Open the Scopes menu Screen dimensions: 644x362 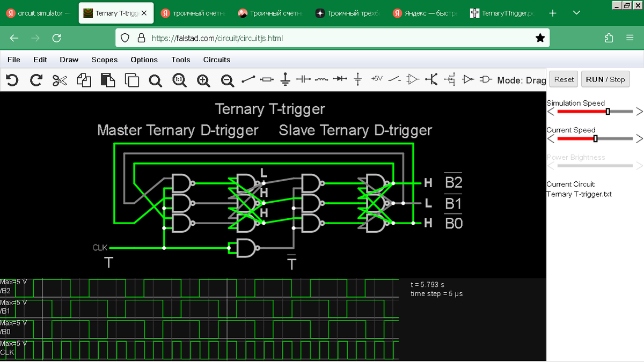(105, 60)
